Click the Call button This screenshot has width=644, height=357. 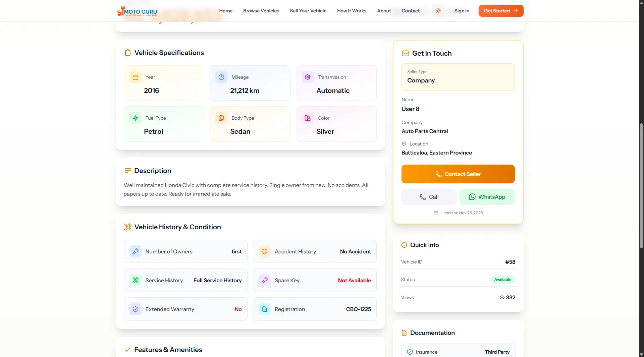coord(429,197)
